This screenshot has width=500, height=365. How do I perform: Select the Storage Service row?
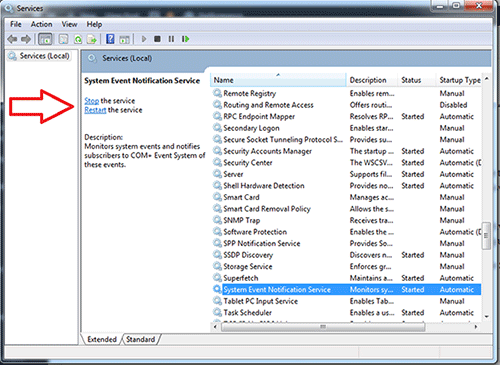(347, 266)
